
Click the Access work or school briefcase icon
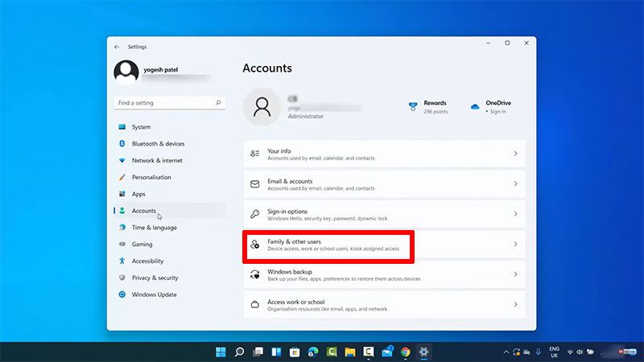click(254, 305)
